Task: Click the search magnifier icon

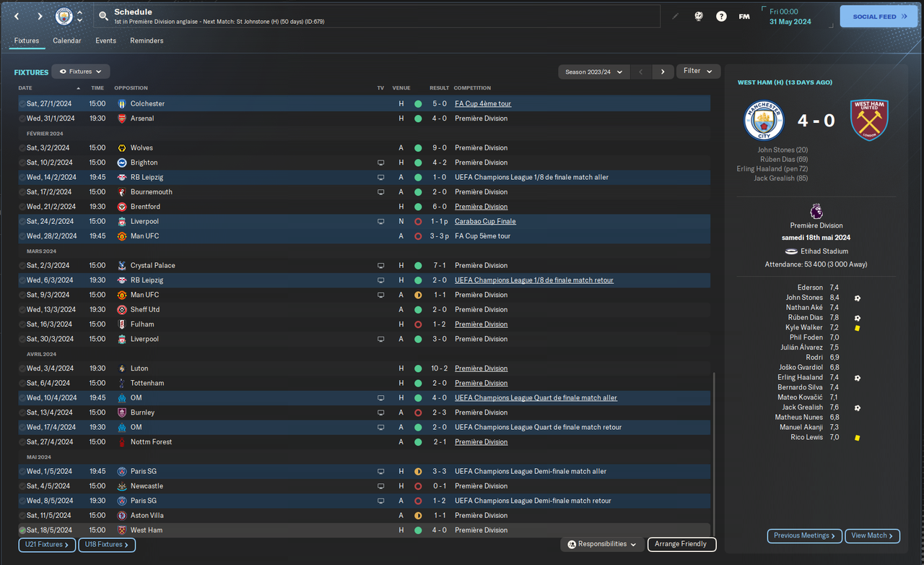Action: tap(103, 16)
